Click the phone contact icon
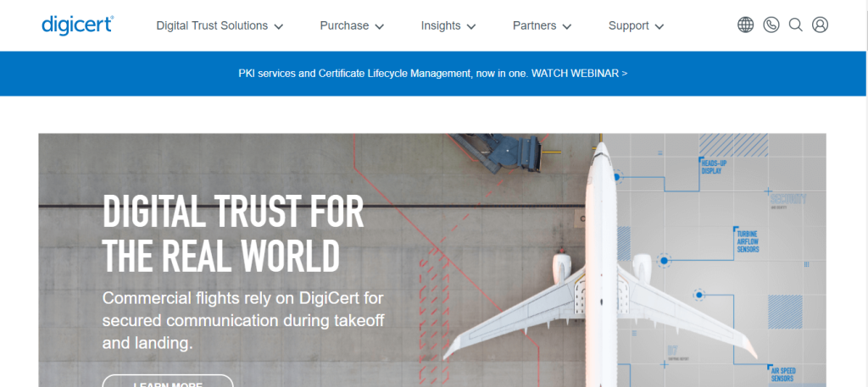Image resolution: width=868 pixels, height=387 pixels. tap(771, 25)
